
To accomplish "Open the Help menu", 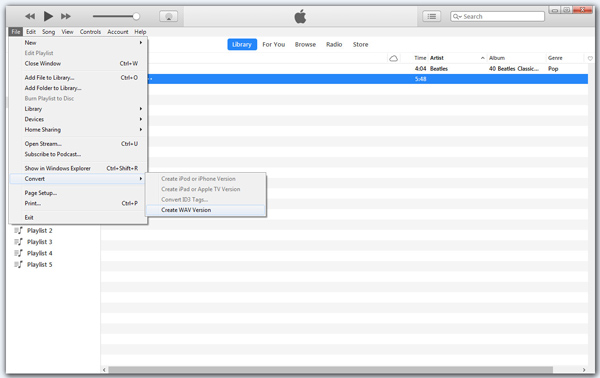I will click(140, 32).
